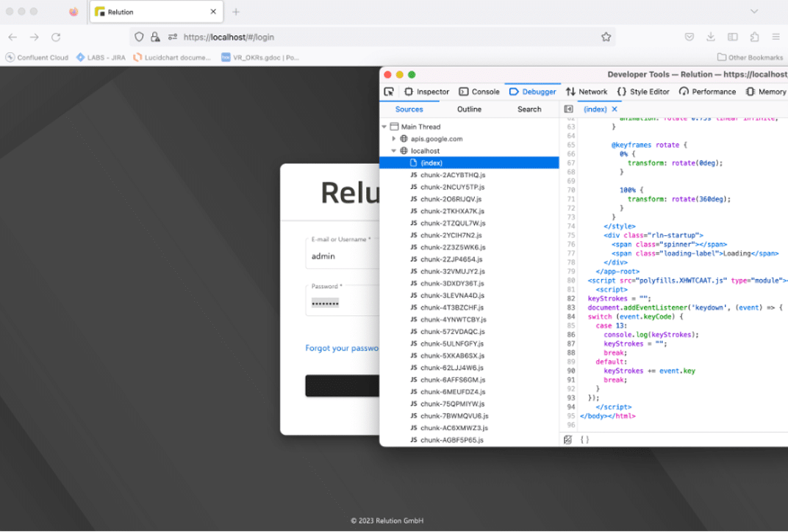Click the blackbox source icon in editor footer
This screenshot has width=788, height=532.
[x=568, y=439]
